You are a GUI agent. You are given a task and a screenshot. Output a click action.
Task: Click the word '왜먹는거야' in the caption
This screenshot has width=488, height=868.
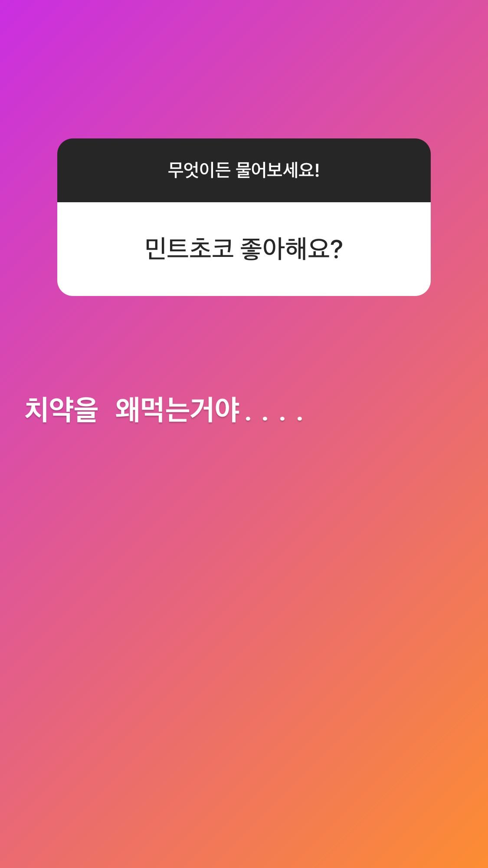pyautogui.click(x=178, y=410)
